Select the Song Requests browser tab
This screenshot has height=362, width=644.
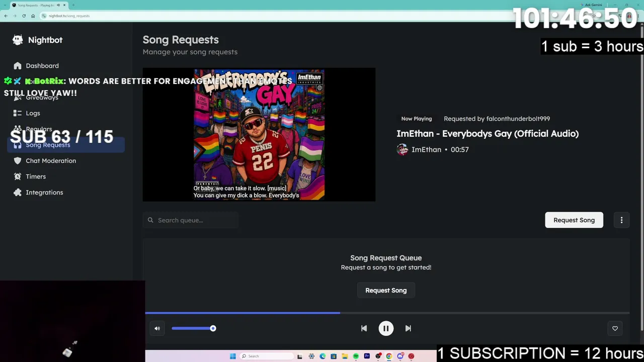tap(39, 5)
